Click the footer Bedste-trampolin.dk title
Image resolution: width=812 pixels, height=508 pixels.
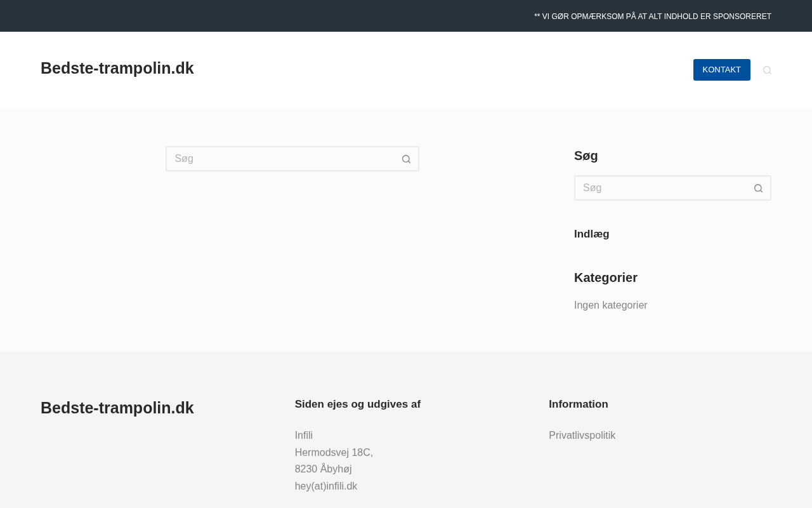[117, 408]
